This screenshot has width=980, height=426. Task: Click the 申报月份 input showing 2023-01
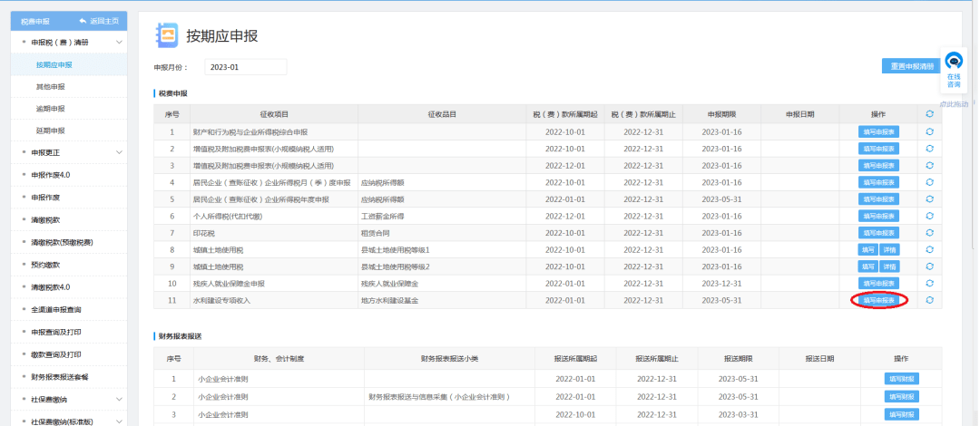(245, 67)
